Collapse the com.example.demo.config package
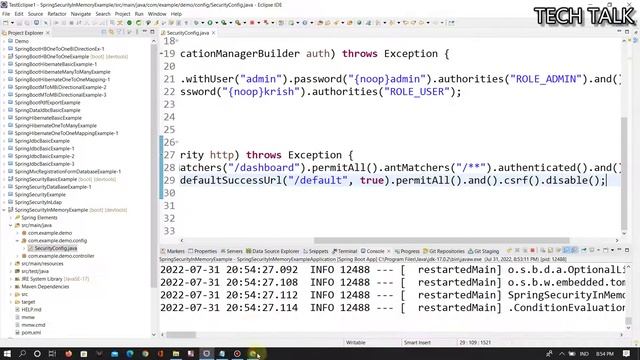This screenshot has height=360, width=640. pos(18,241)
